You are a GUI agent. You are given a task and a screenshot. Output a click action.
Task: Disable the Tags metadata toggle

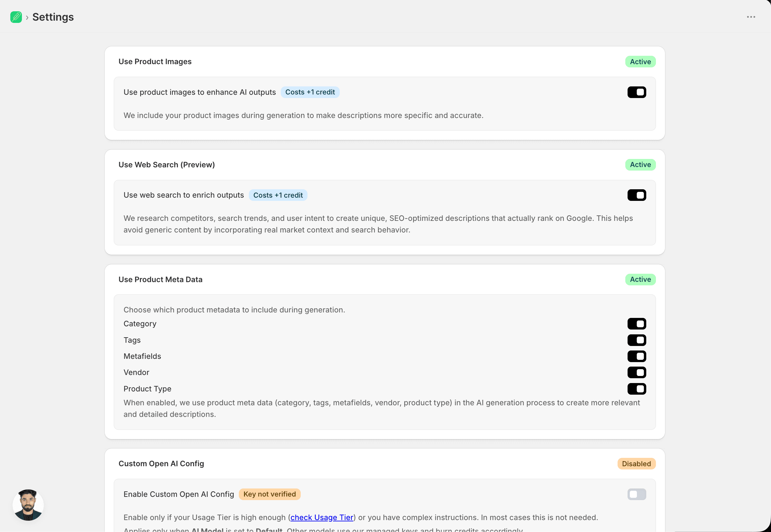(x=637, y=340)
